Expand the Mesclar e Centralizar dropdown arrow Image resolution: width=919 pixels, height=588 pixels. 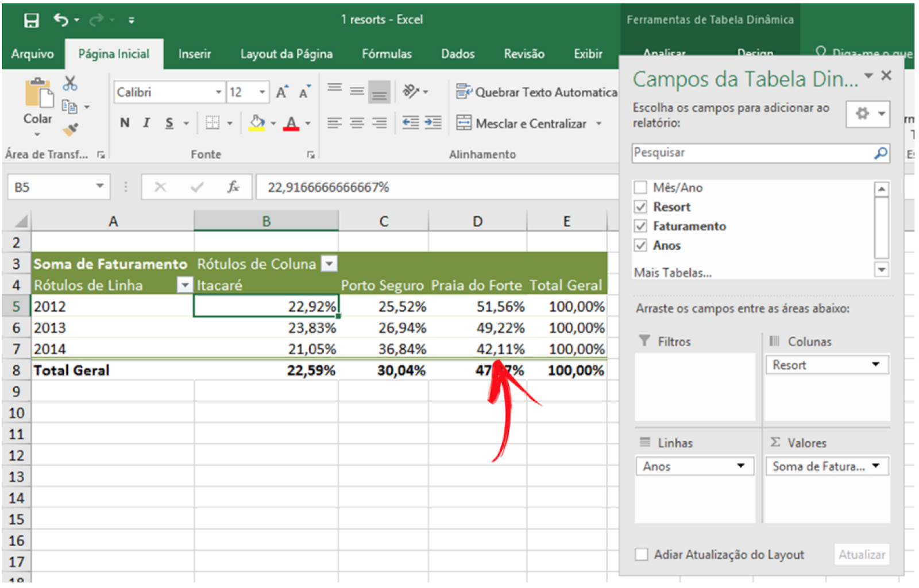coord(599,123)
